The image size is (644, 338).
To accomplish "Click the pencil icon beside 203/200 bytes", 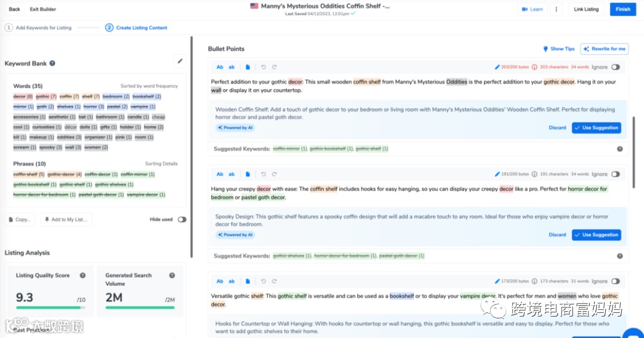I will (497, 67).
